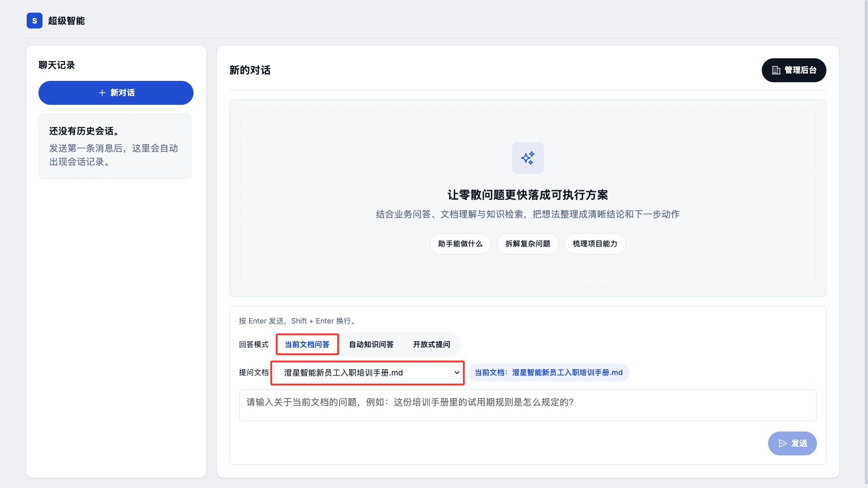Click the blue S logo icon
Screen dimensions: 868x488
tap(34, 21)
